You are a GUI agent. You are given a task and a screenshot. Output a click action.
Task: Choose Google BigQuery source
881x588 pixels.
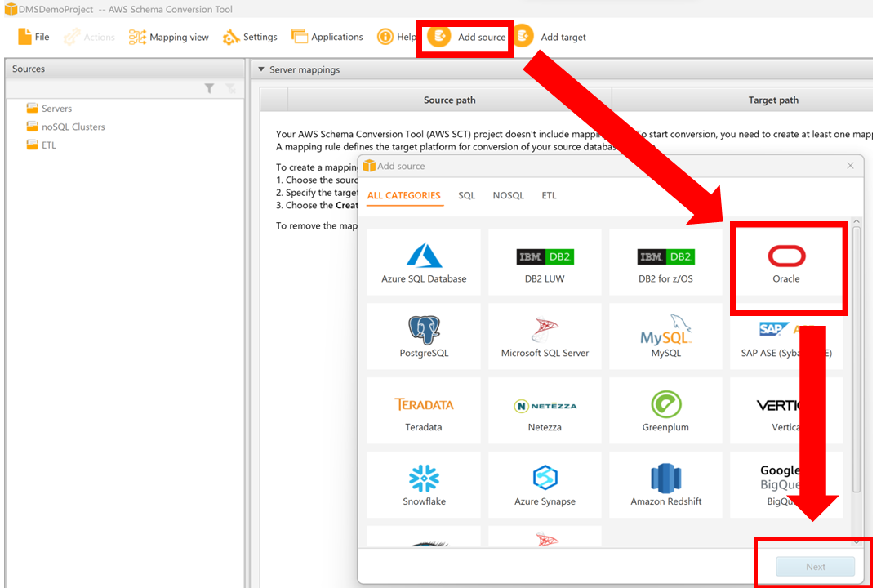[x=786, y=484]
